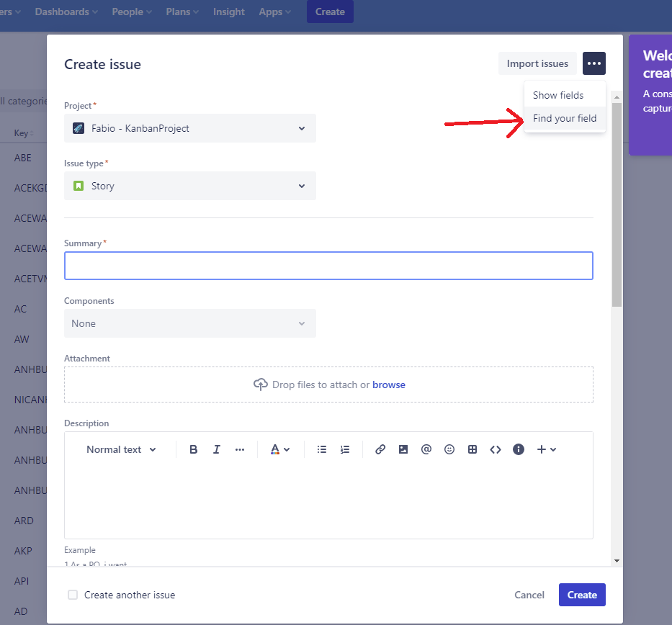Insert an image into the description
The width and height of the screenshot is (672, 625).
(x=403, y=449)
